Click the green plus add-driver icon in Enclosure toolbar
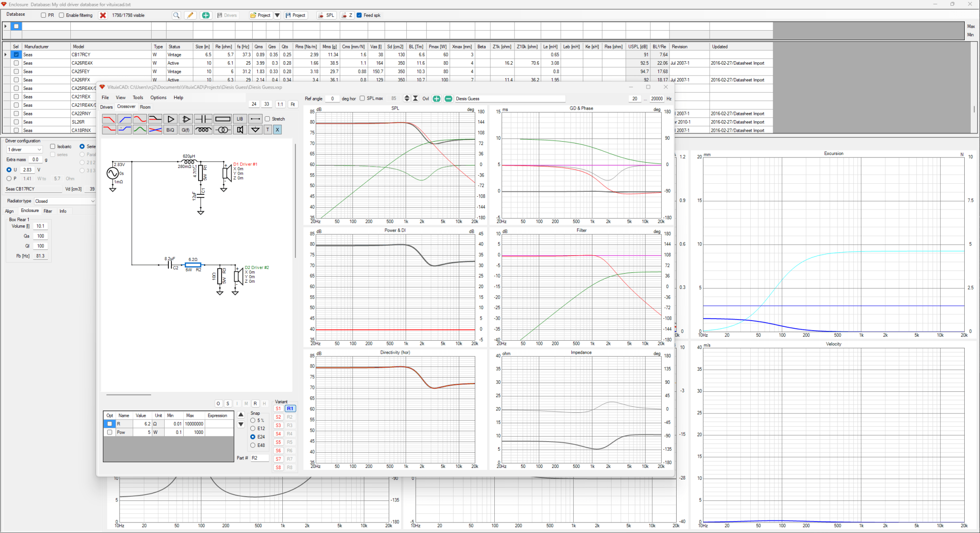 point(206,15)
